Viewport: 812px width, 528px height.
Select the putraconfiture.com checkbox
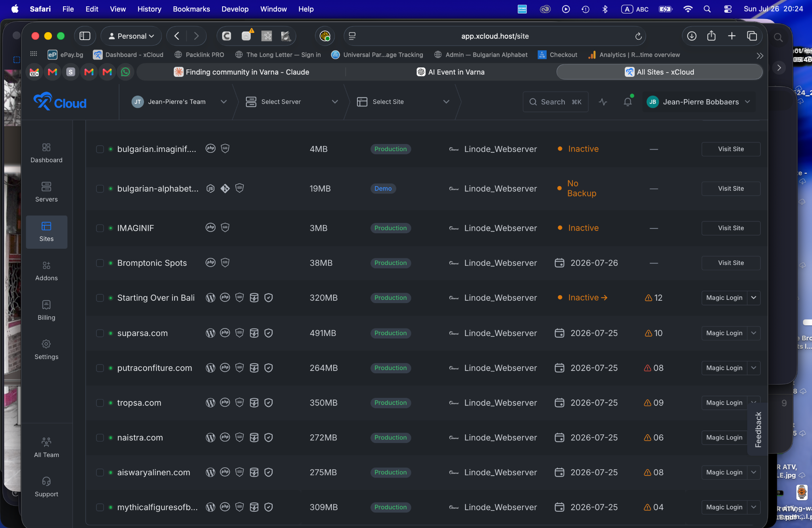click(x=100, y=368)
